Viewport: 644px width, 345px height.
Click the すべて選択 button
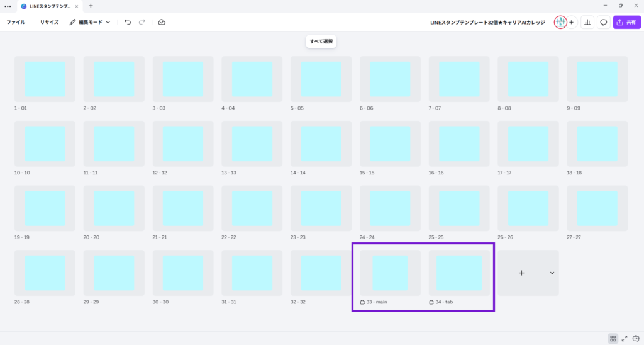[321, 42]
